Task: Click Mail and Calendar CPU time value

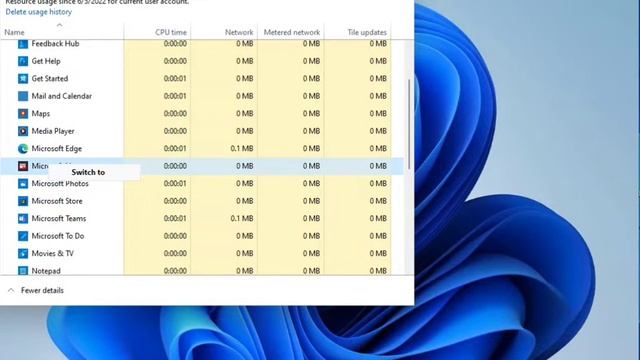Action: click(x=175, y=96)
